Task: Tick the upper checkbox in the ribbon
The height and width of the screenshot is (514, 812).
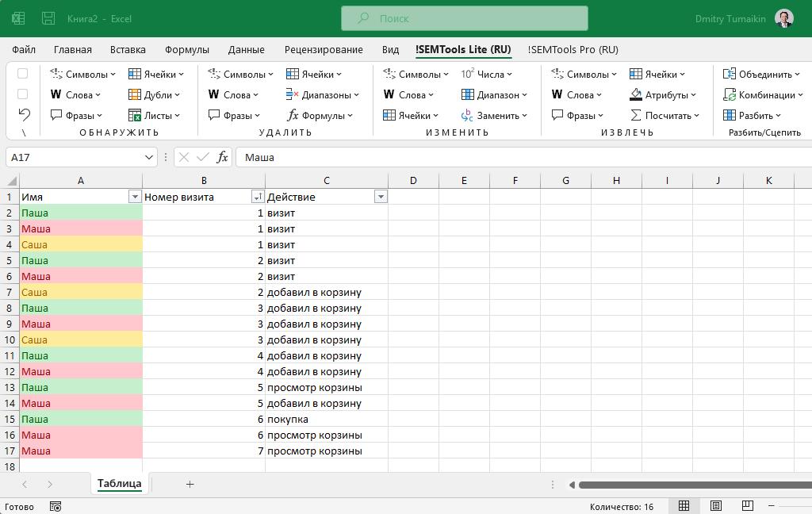Action: (x=23, y=74)
